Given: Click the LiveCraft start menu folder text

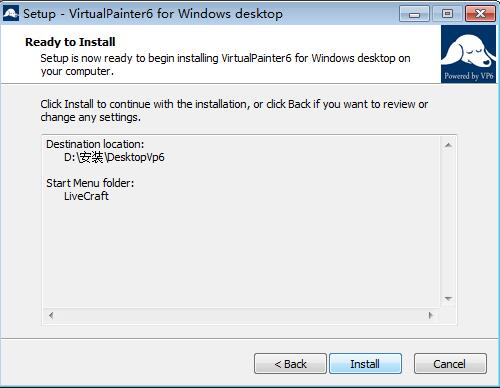Looking at the screenshot, I should [x=86, y=196].
